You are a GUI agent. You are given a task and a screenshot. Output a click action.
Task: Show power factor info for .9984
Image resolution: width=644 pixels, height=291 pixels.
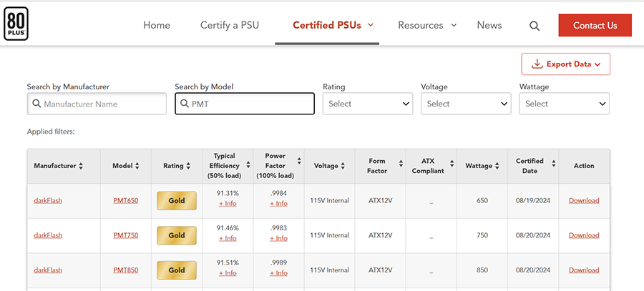pyautogui.click(x=278, y=204)
